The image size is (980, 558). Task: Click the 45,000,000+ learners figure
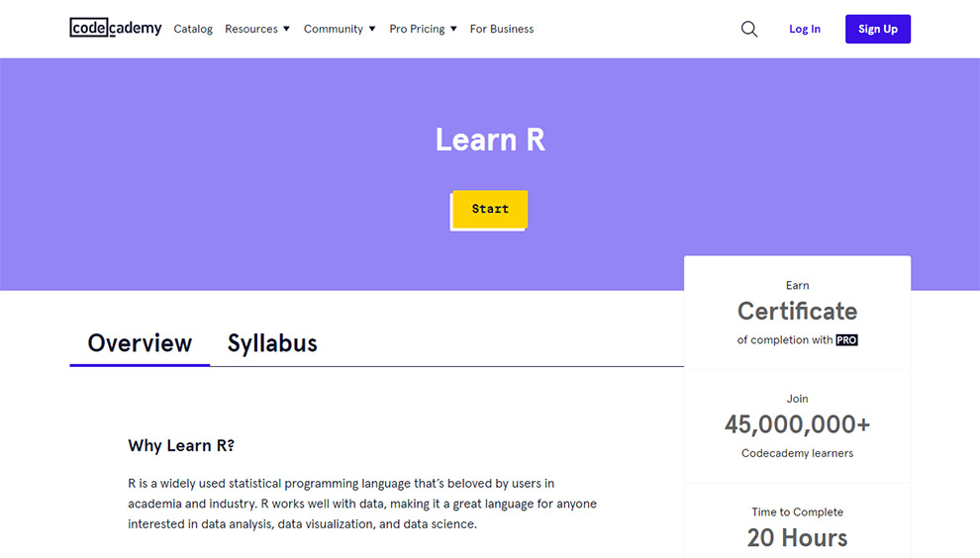(797, 424)
